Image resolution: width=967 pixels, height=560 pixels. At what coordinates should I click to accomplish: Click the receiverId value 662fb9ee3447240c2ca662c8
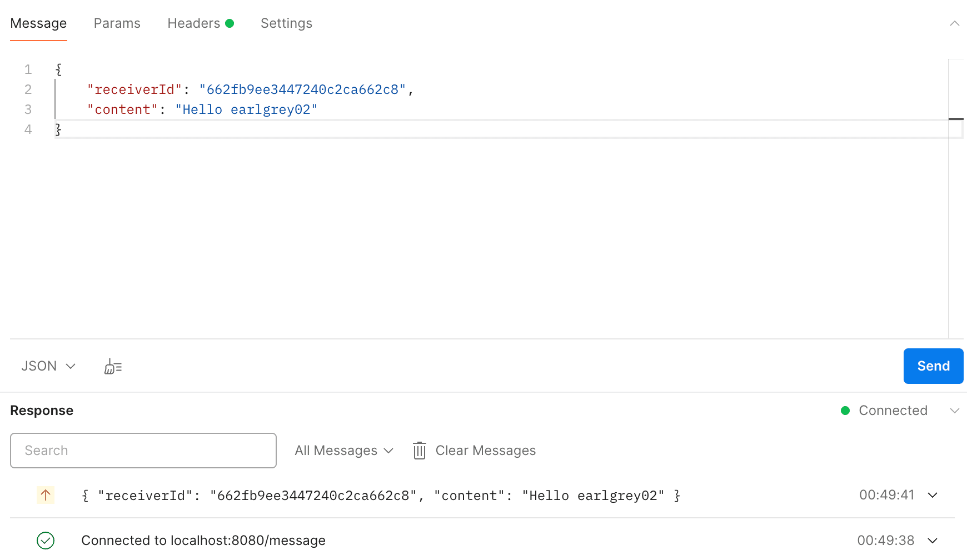click(303, 89)
